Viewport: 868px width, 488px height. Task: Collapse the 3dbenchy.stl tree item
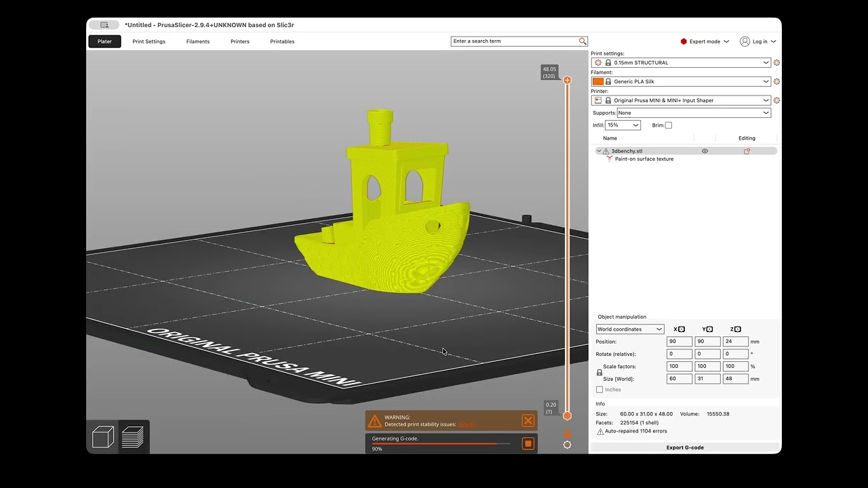pos(599,151)
